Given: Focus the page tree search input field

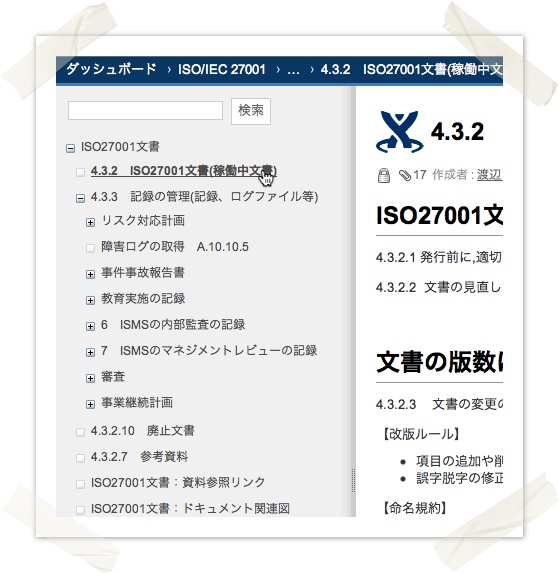Looking at the screenshot, I should pyautogui.click(x=145, y=110).
